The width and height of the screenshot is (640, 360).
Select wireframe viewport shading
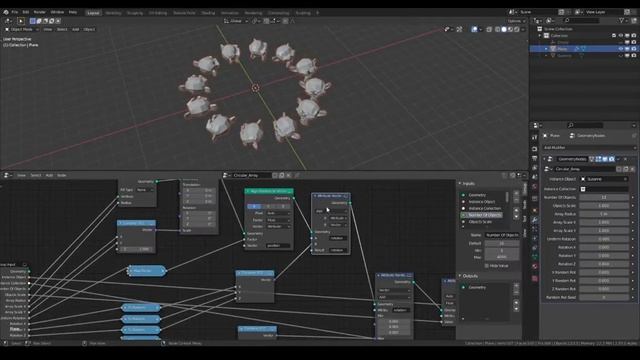click(x=498, y=29)
